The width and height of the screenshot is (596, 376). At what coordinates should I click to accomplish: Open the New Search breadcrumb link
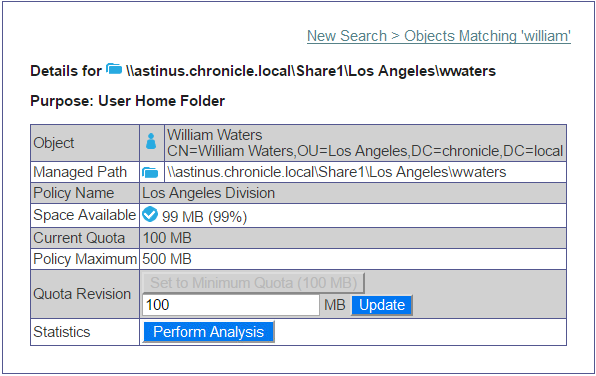pos(347,36)
